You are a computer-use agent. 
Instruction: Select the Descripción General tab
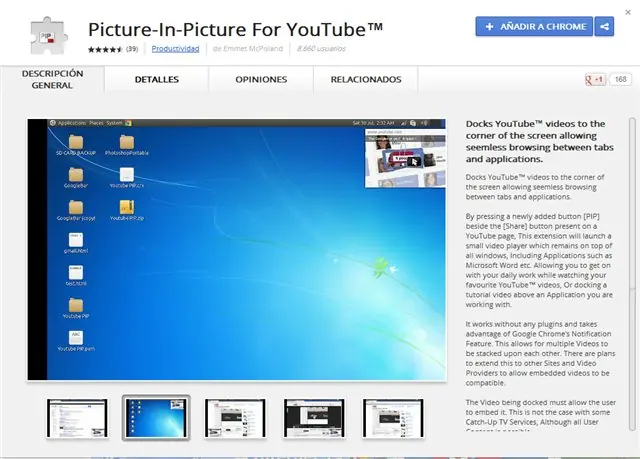tap(52, 79)
